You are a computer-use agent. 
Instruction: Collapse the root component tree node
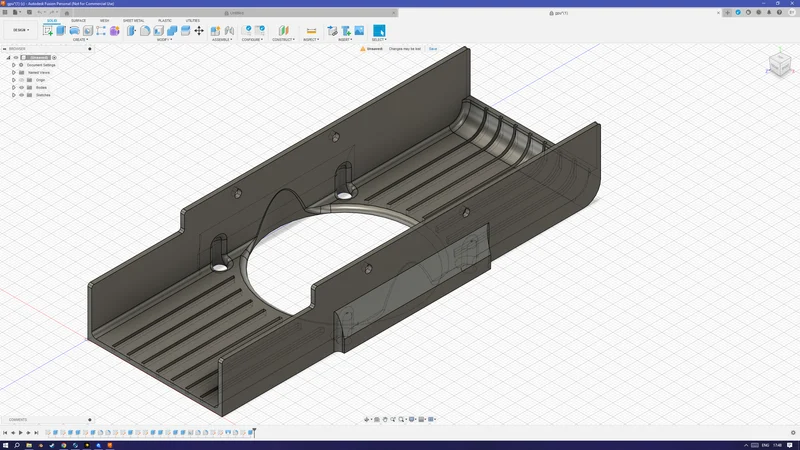[8, 58]
